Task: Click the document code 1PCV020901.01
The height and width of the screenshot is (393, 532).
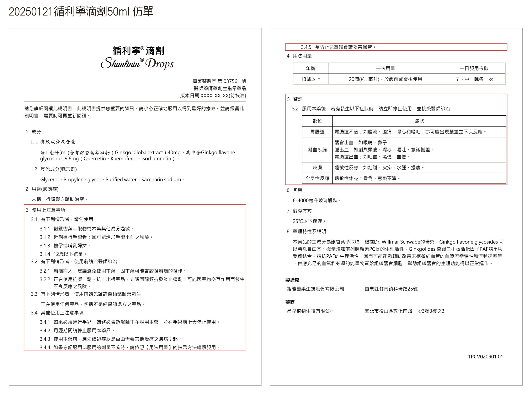Action: 486,357
